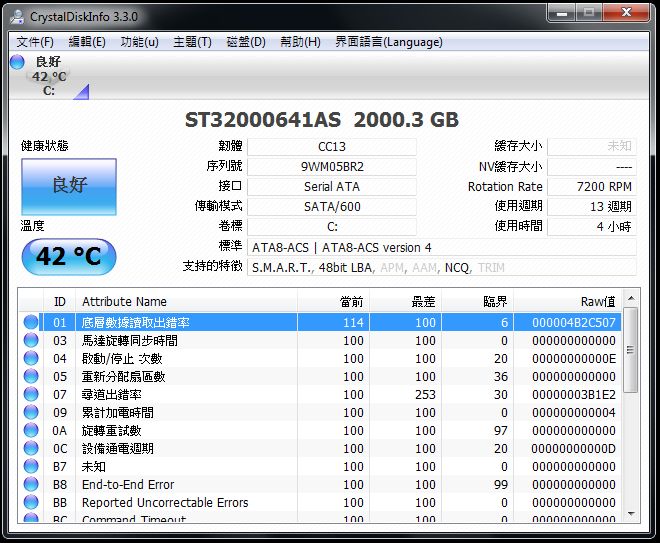Select row Reported Uncorrectable Errors
Viewport: 660px width, 543px height.
[x=320, y=502]
